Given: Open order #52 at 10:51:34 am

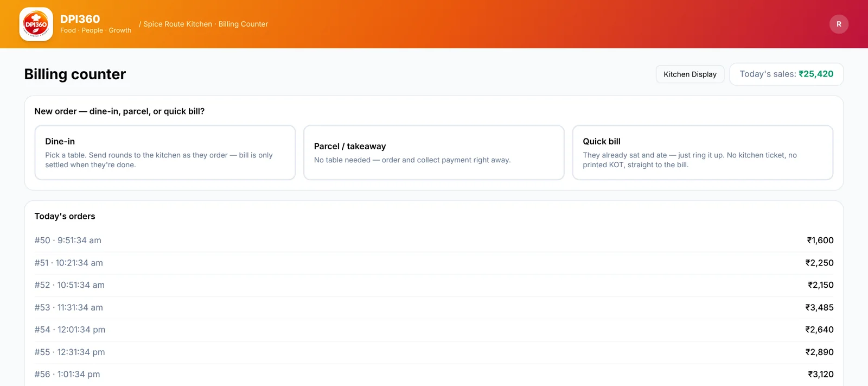Looking at the screenshot, I should [434, 285].
